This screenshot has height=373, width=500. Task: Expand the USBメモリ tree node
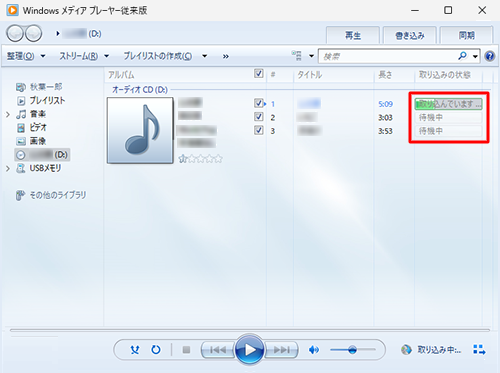tap(8, 169)
